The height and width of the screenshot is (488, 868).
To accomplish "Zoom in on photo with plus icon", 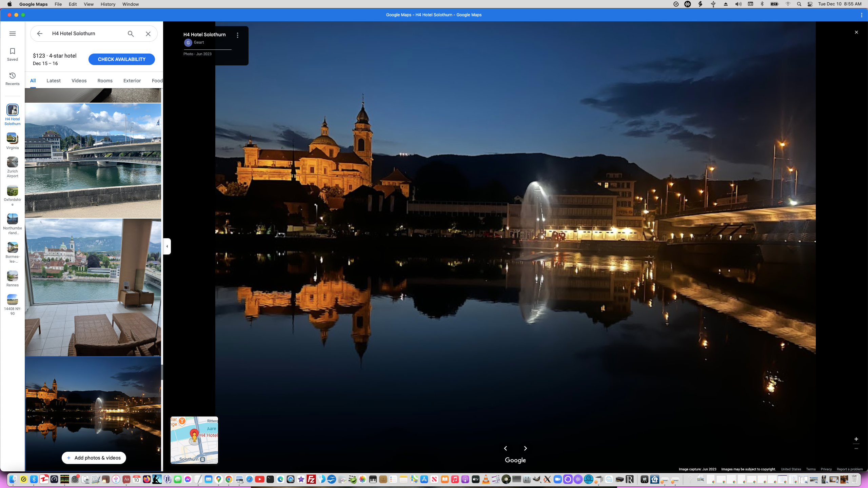I will click(x=856, y=439).
